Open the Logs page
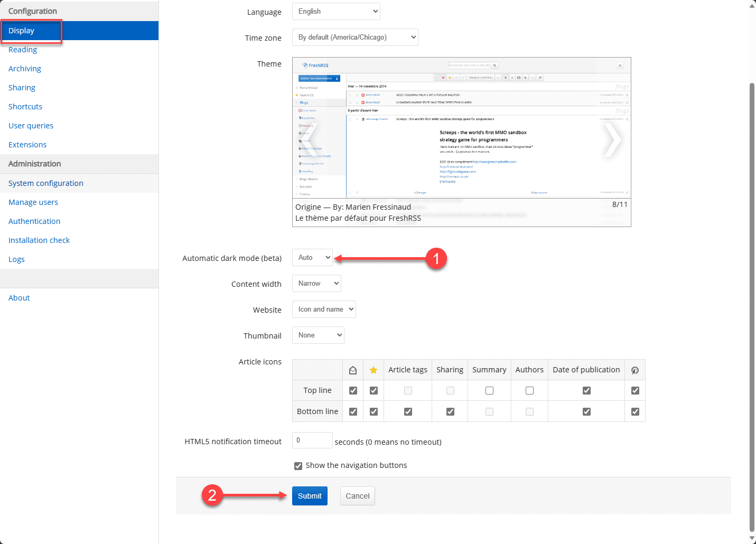The image size is (756, 544). 16,259
